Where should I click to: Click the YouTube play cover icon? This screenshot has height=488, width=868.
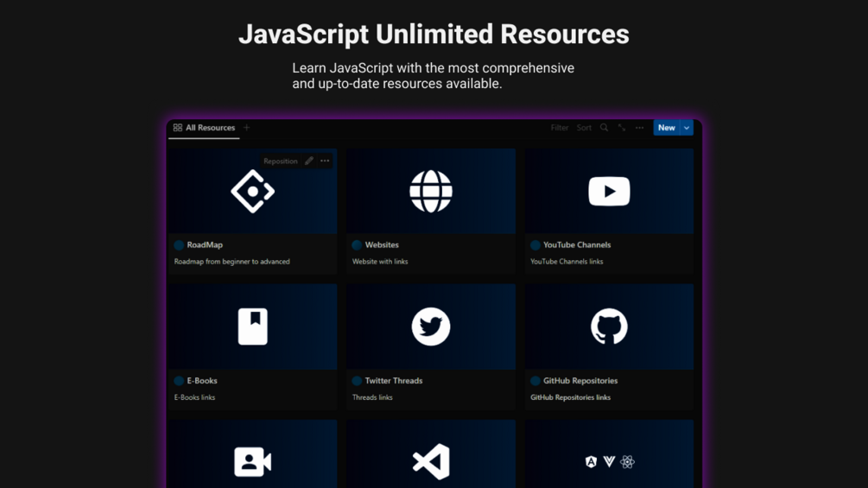(x=609, y=192)
